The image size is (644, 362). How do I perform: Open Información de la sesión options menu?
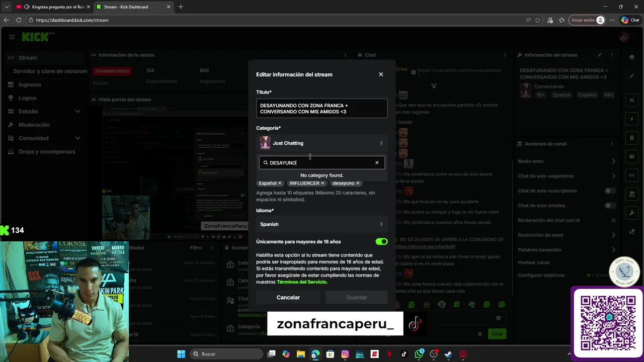[345, 55]
